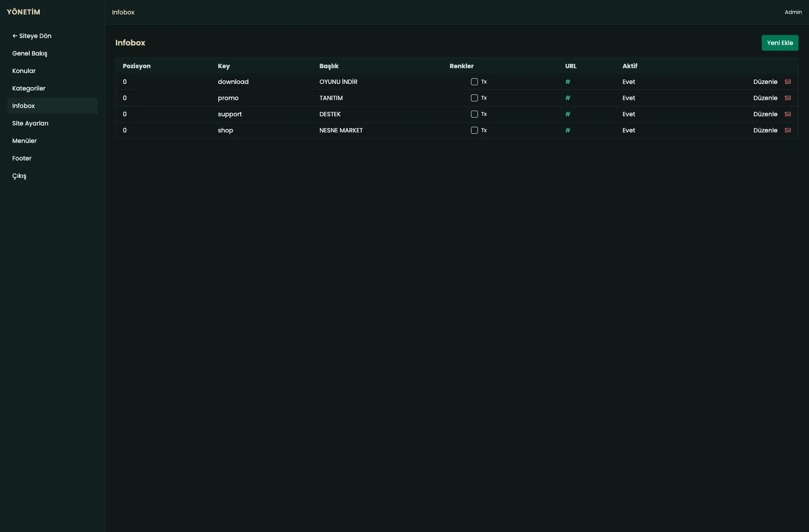Delete the support row using Sil
809x532 pixels.
click(788, 114)
